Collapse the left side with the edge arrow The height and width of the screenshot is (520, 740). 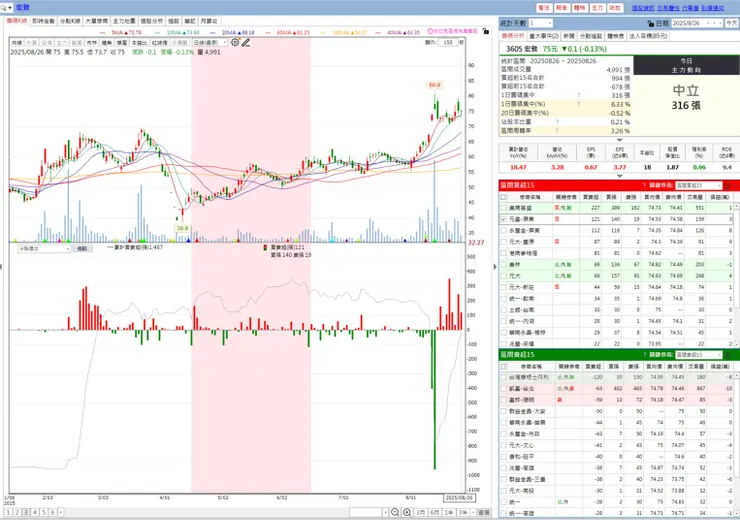click(1, 267)
